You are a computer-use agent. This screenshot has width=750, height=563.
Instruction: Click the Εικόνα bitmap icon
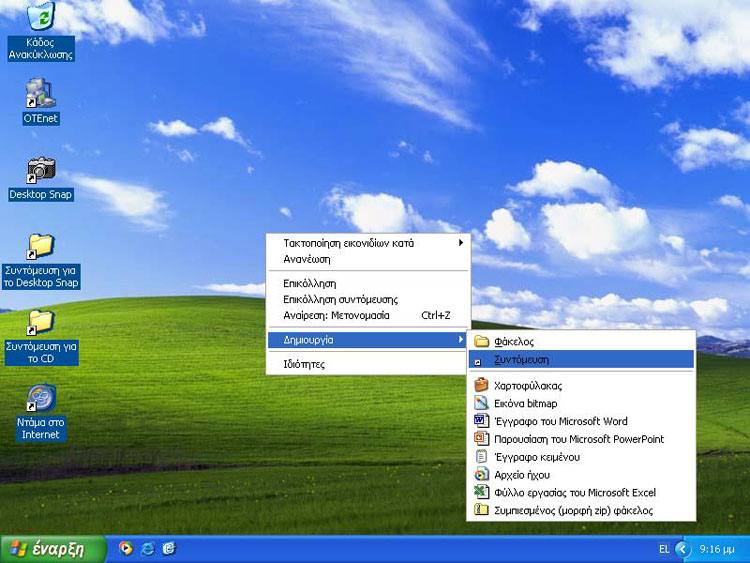[x=481, y=403]
